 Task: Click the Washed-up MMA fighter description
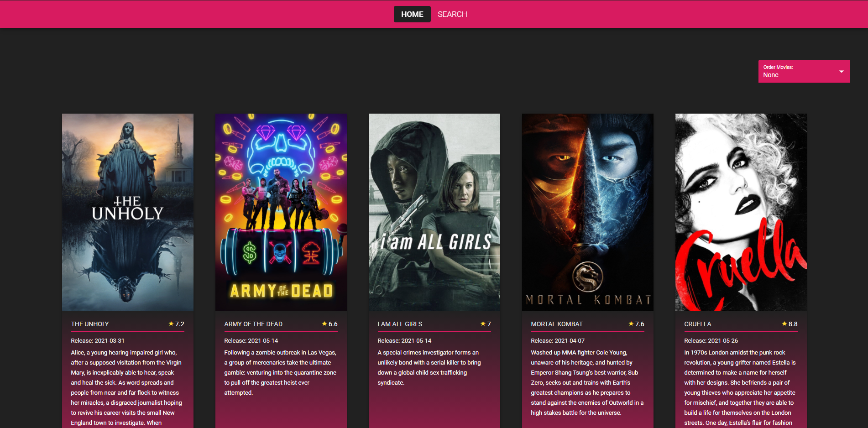tap(587, 382)
